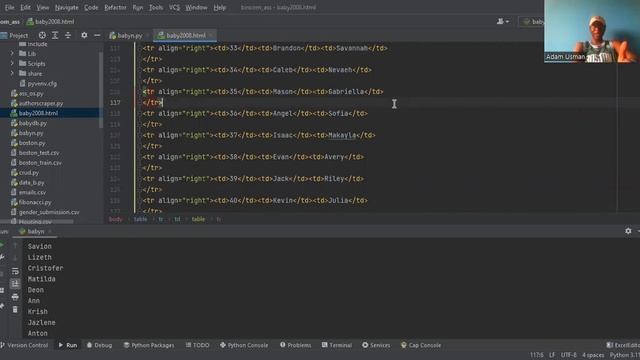Open Run panel settings gear

pyautogui.click(x=628, y=231)
